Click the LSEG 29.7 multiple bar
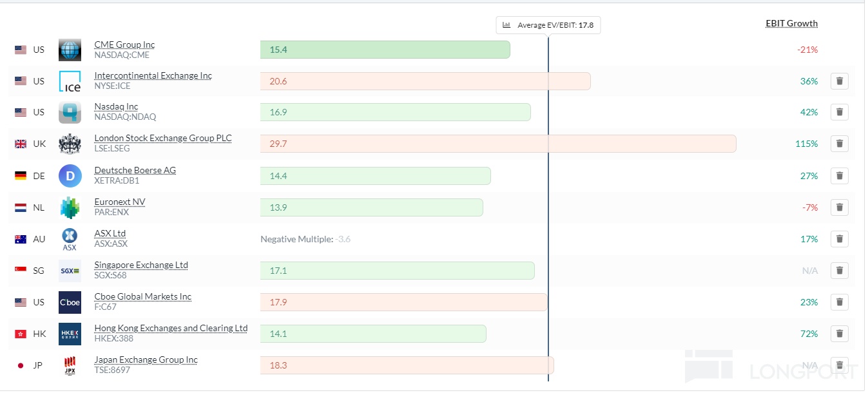868x393 pixels. coord(498,144)
